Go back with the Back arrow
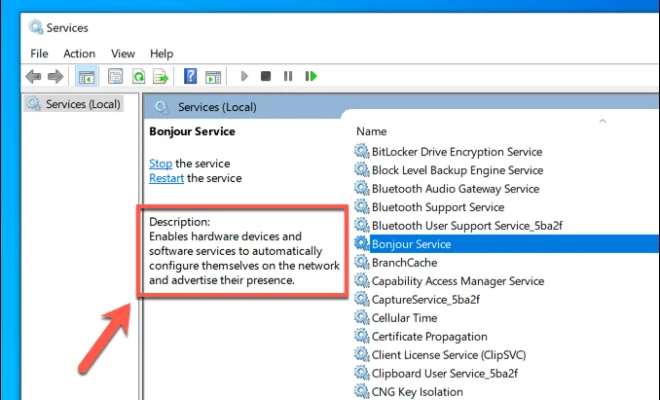 pyautogui.click(x=33, y=77)
